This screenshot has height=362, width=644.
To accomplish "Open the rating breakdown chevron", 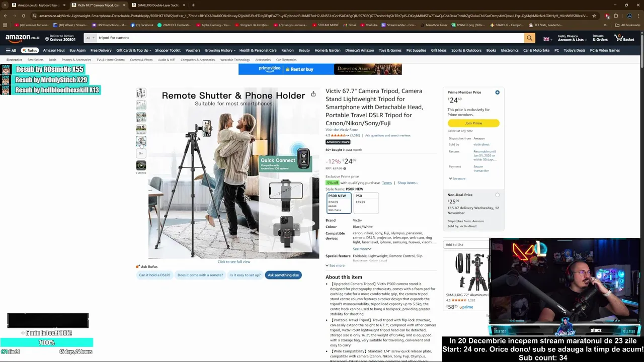I will pos(348,136).
